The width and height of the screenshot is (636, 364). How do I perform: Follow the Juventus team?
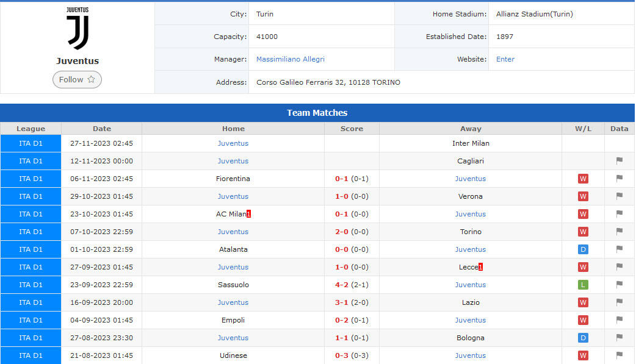(77, 80)
